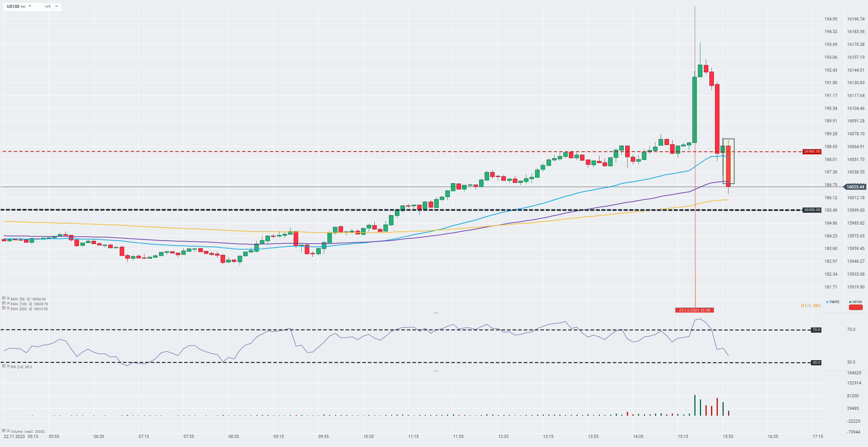Toggle the TNOTE comparison series label
Screen dimensions: 868x447
[x=833, y=302]
